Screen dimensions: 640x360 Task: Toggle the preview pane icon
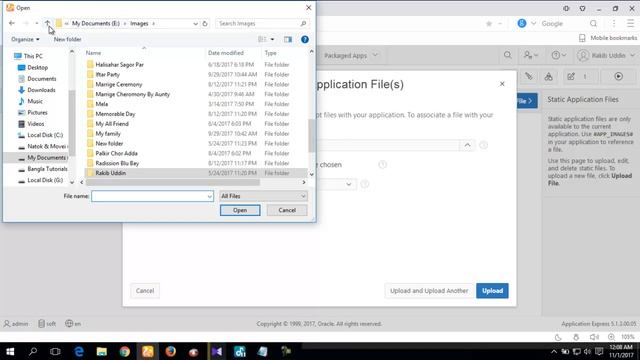[288, 39]
